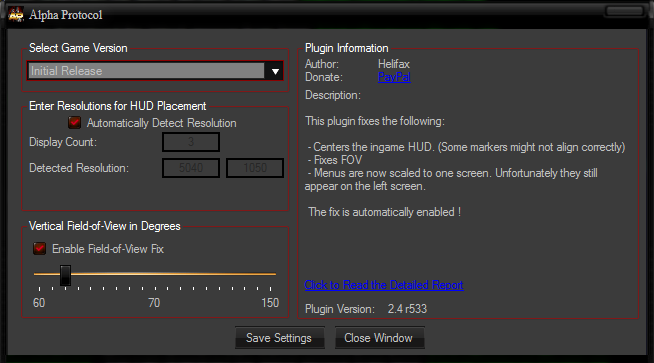Click the field-of-view slider thumb
The height and width of the screenshot is (363, 654).
(65, 275)
